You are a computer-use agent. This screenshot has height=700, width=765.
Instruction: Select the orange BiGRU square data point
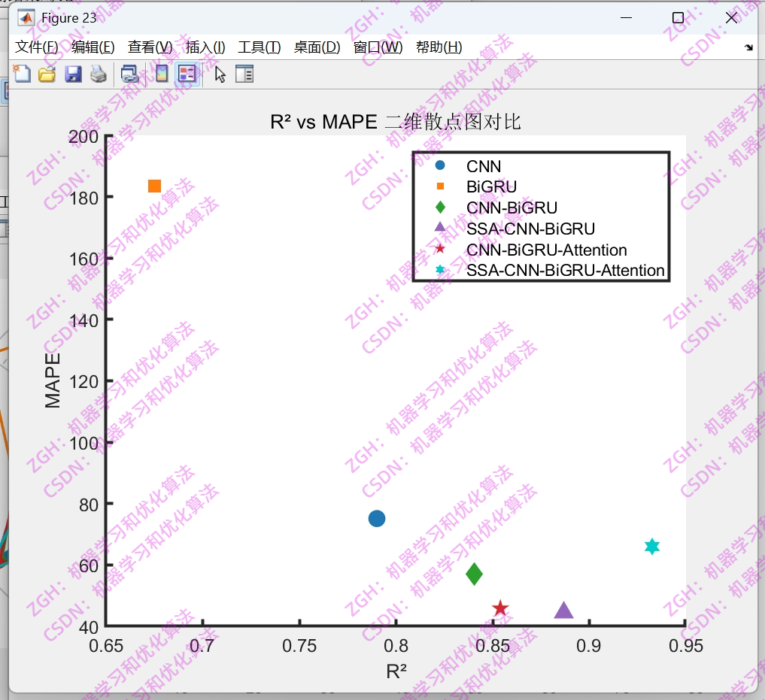[x=154, y=186]
